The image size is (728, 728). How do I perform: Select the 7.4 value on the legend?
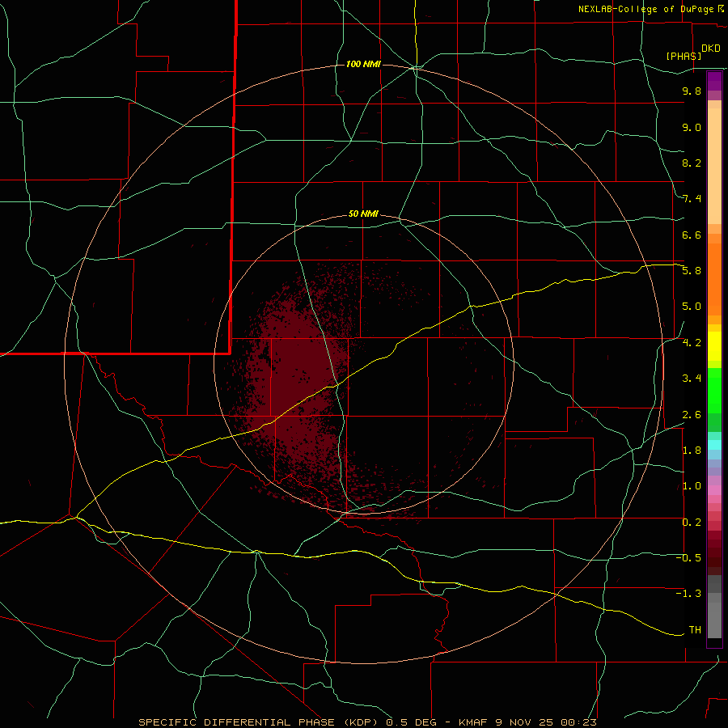(x=692, y=199)
